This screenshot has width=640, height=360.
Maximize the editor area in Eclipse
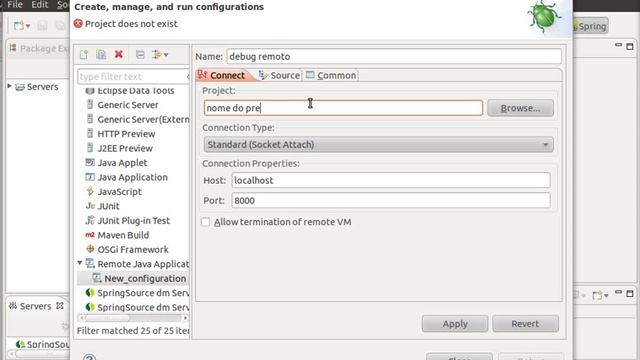tap(630, 46)
